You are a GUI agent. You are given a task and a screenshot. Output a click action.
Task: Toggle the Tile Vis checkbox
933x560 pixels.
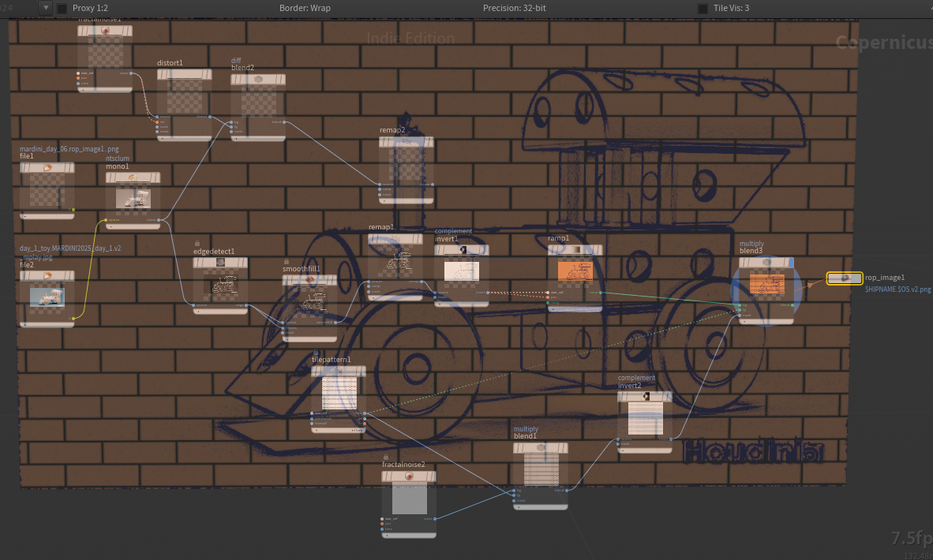coord(703,9)
